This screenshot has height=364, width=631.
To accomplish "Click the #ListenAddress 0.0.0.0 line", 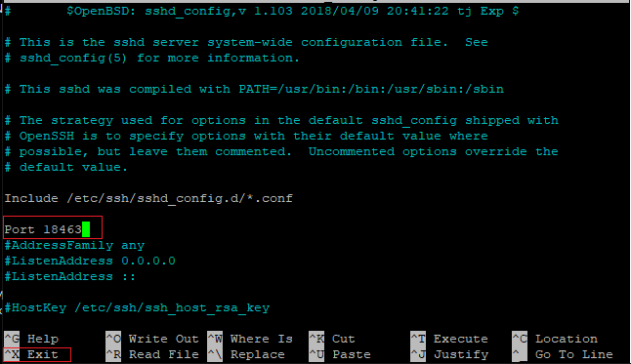I will click(90, 261).
